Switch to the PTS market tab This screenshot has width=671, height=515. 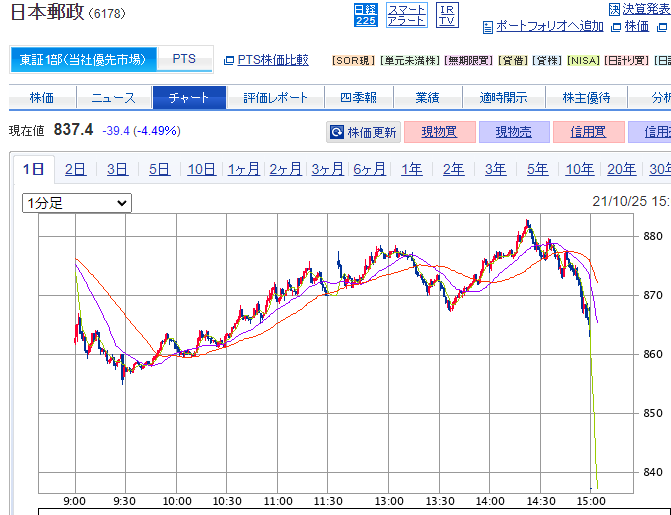click(x=184, y=59)
